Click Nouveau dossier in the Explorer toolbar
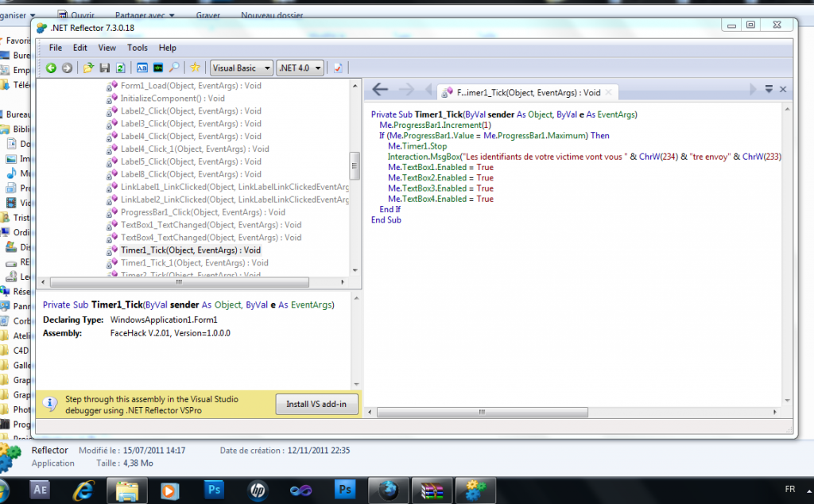The height and width of the screenshot is (504, 814). click(x=272, y=15)
